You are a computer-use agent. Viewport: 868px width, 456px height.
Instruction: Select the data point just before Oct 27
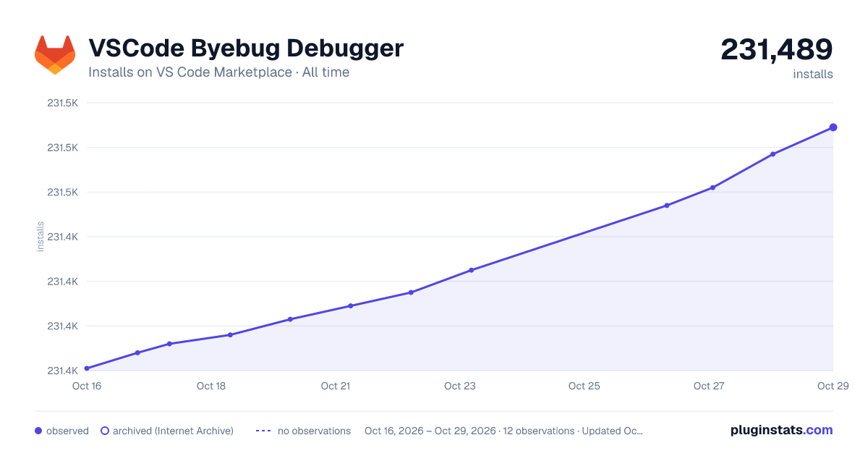tap(667, 206)
